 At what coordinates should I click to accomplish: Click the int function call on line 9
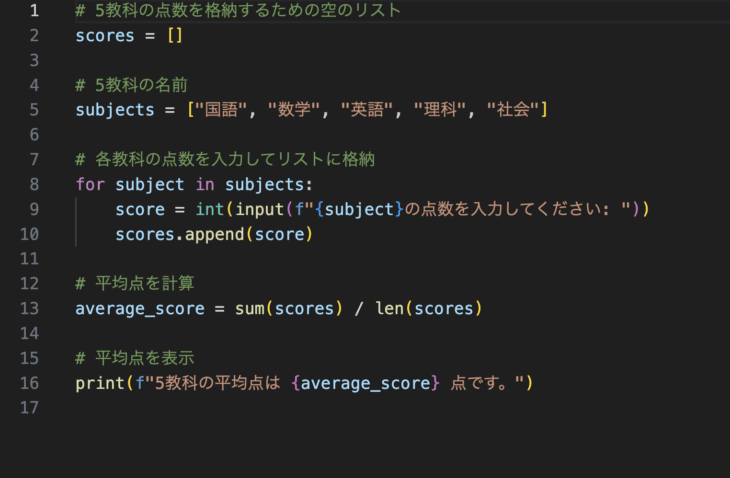tap(210, 209)
